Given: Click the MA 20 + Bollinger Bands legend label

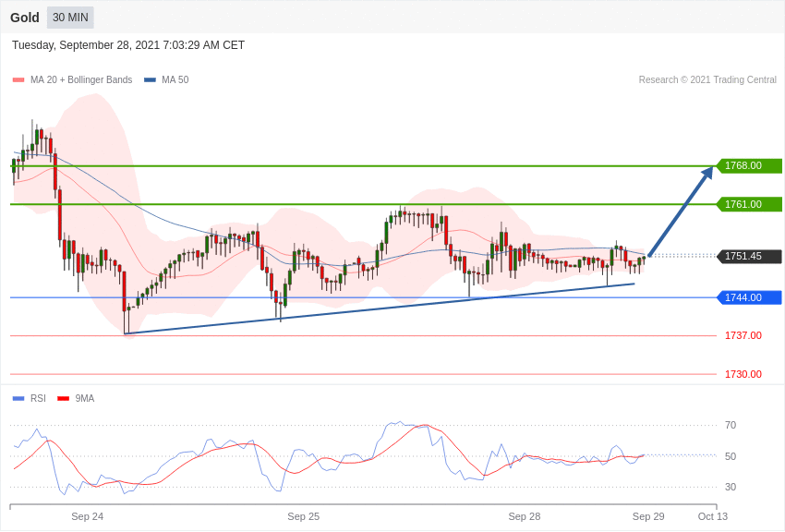Looking at the screenshot, I should 81,79.
